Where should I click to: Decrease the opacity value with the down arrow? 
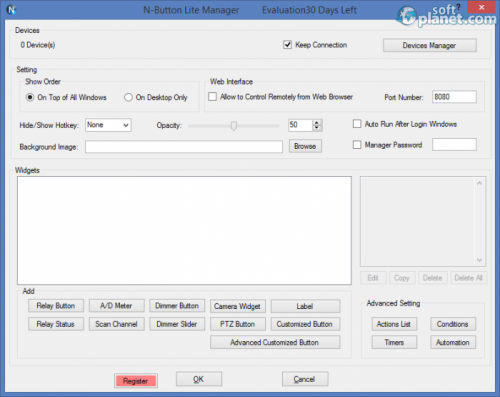point(317,128)
